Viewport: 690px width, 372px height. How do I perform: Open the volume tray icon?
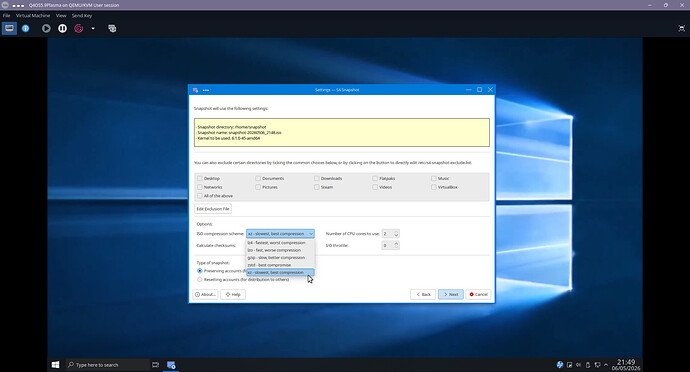[x=579, y=365]
